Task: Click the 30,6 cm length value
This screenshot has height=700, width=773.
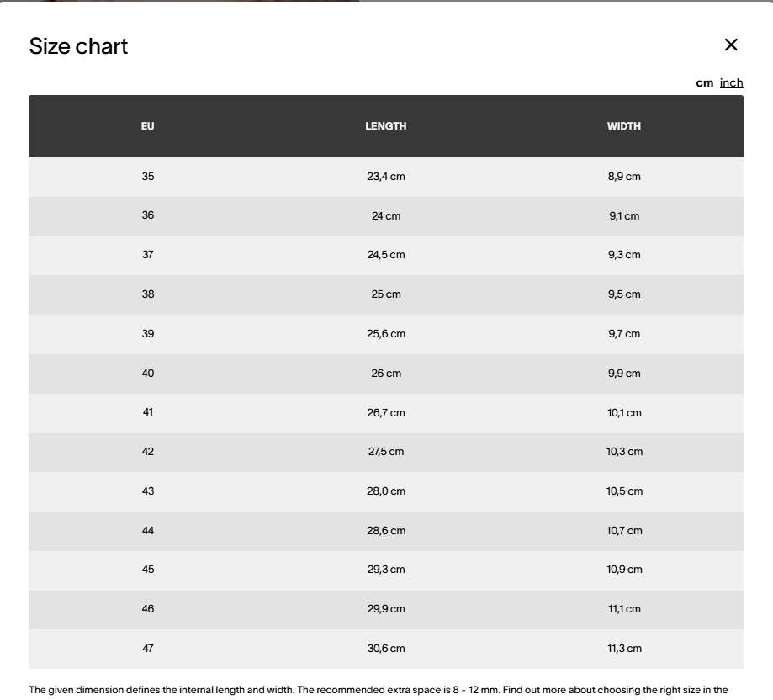Action: point(386,649)
